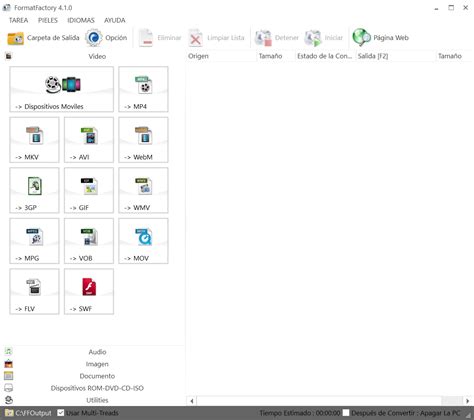Click the Tiempo Estimado : 00:00:00 status text
This screenshot has height=420, width=474.
tap(300, 413)
